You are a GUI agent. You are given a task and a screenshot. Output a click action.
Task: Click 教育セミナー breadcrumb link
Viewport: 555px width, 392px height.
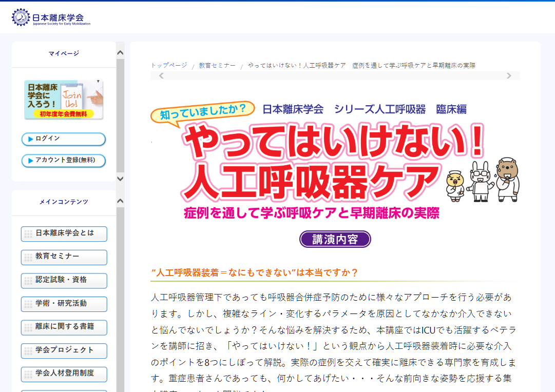[217, 66]
